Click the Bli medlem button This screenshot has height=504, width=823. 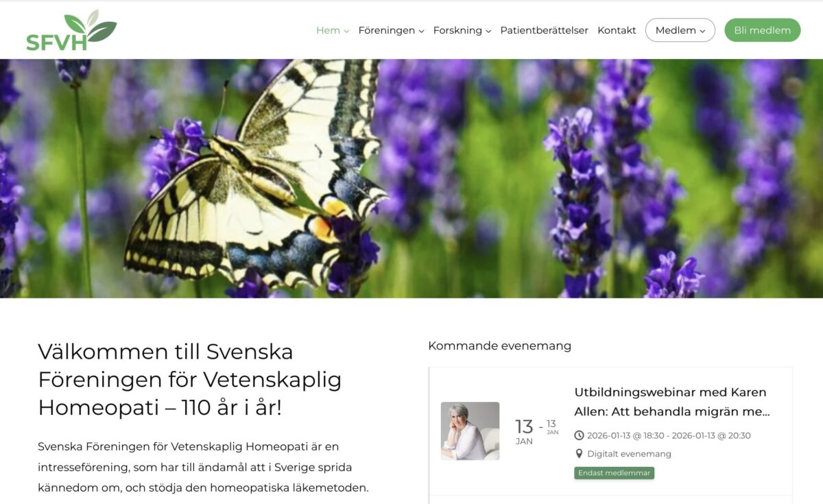pyautogui.click(x=763, y=30)
